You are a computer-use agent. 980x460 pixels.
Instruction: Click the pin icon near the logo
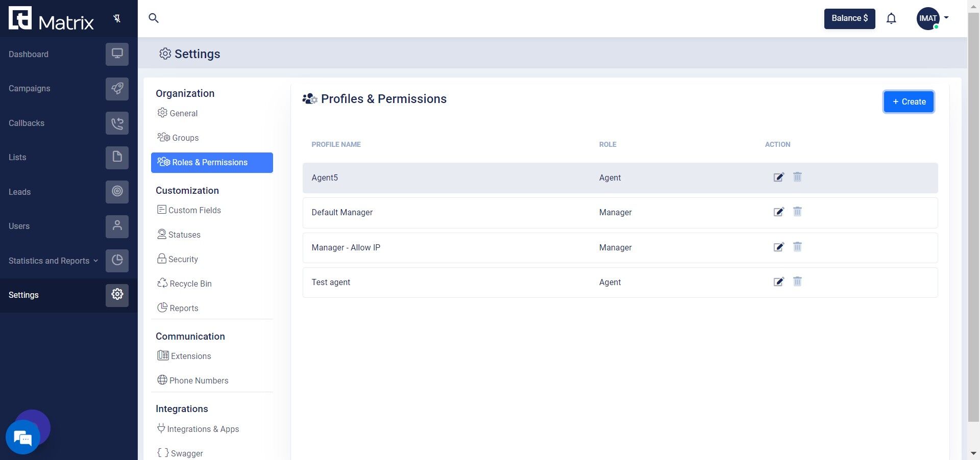point(117,18)
